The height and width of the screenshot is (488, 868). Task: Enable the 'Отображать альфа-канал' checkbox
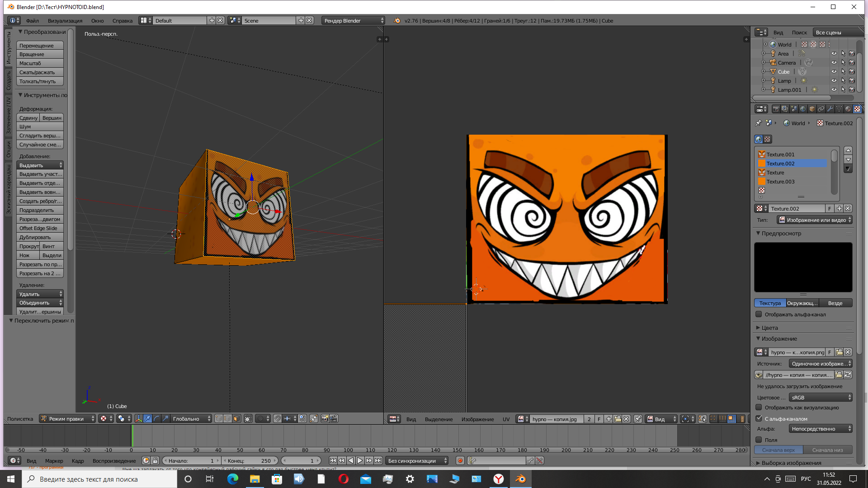(x=759, y=314)
